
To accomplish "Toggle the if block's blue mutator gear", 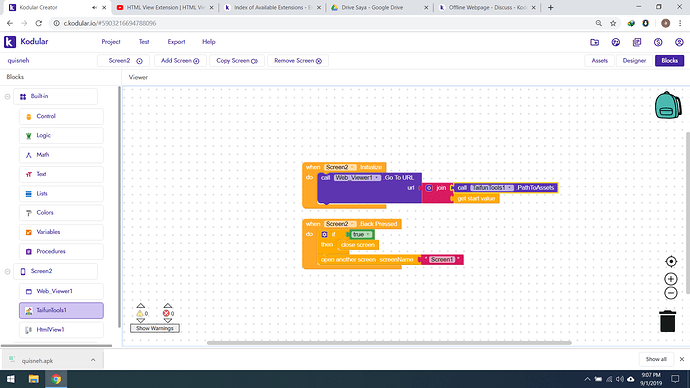I will point(324,234).
